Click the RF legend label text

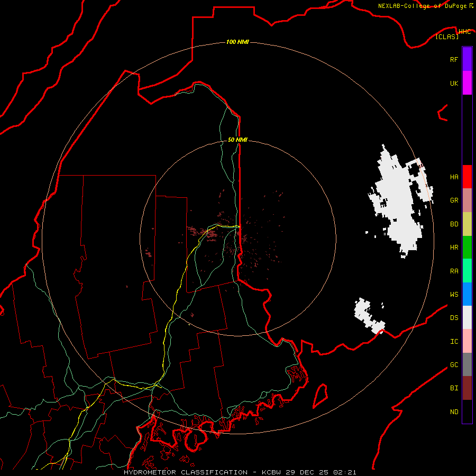(x=454, y=59)
